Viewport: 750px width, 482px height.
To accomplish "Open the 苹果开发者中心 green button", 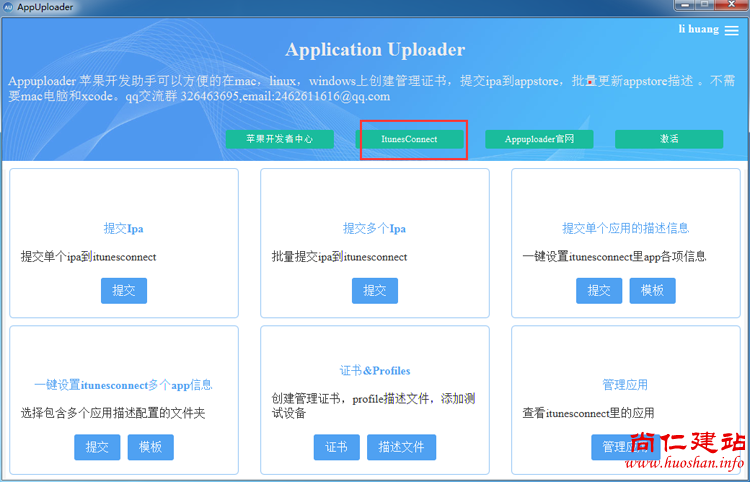I will coord(279,139).
